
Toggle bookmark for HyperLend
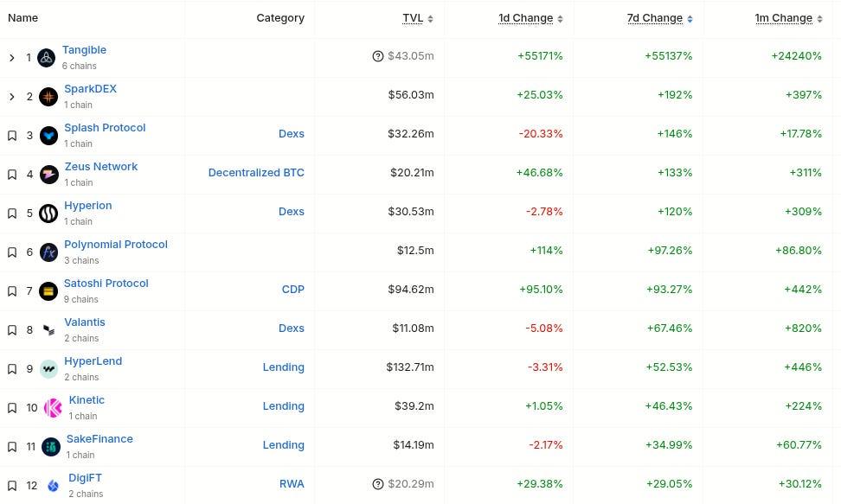point(12,369)
